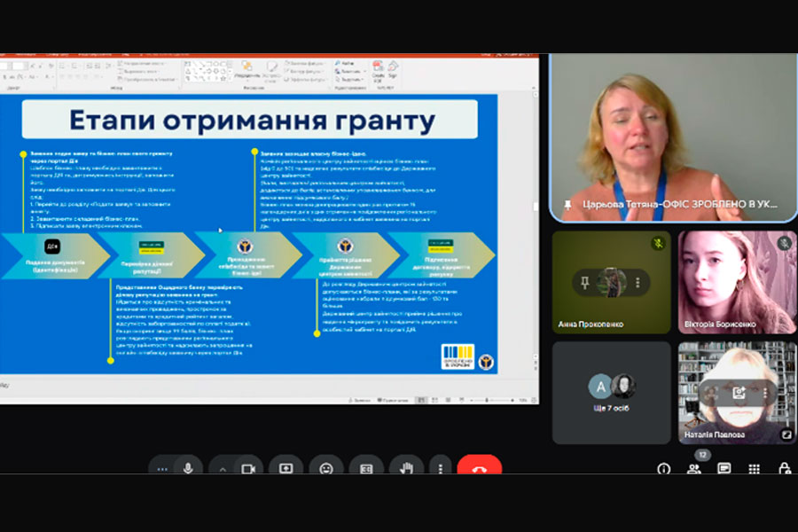Open more options on Анна Прокопенко tile
The image size is (798, 532).
tap(638, 283)
